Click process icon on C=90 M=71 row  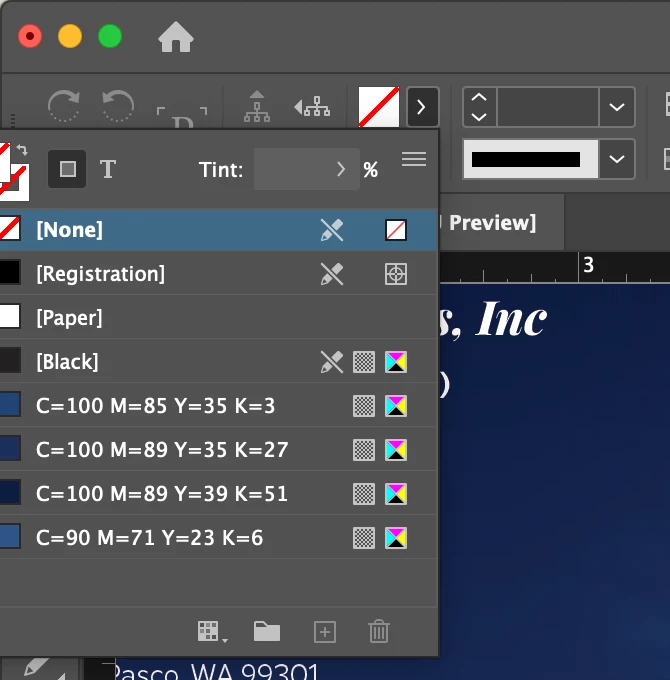[364, 538]
